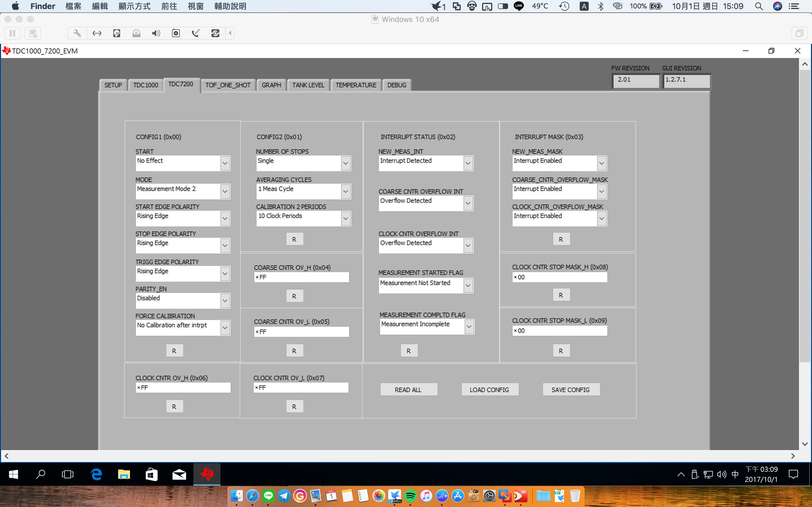Open the NUMBER OF STOPS dropdown
This screenshot has height=507, width=812.
click(346, 163)
